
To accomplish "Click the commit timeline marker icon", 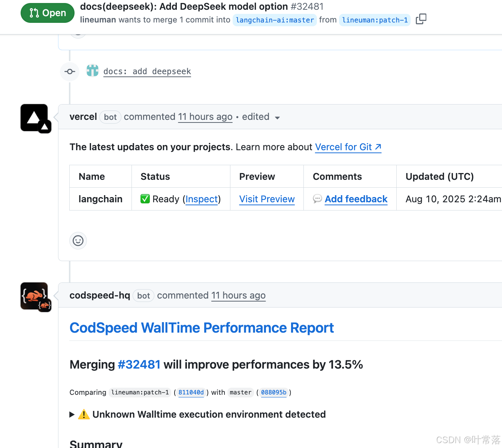I will [70, 71].
